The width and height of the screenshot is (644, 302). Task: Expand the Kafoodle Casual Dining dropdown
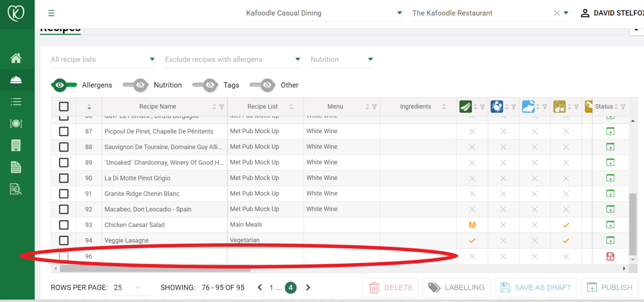[x=324, y=13]
